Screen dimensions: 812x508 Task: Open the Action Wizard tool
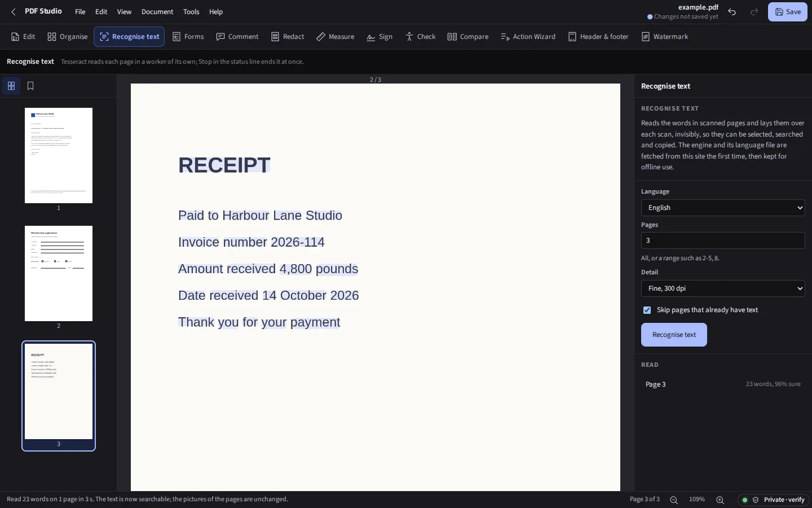[x=528, y=37]
